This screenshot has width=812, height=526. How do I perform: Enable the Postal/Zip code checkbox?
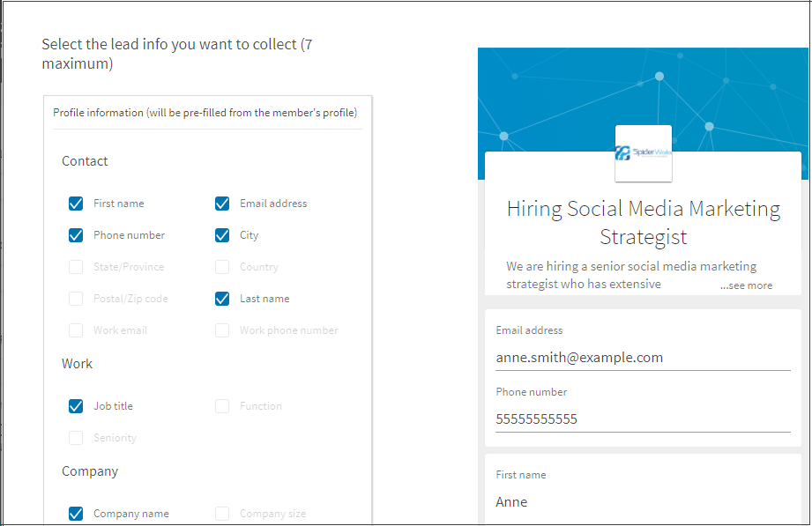click(76, 299)
